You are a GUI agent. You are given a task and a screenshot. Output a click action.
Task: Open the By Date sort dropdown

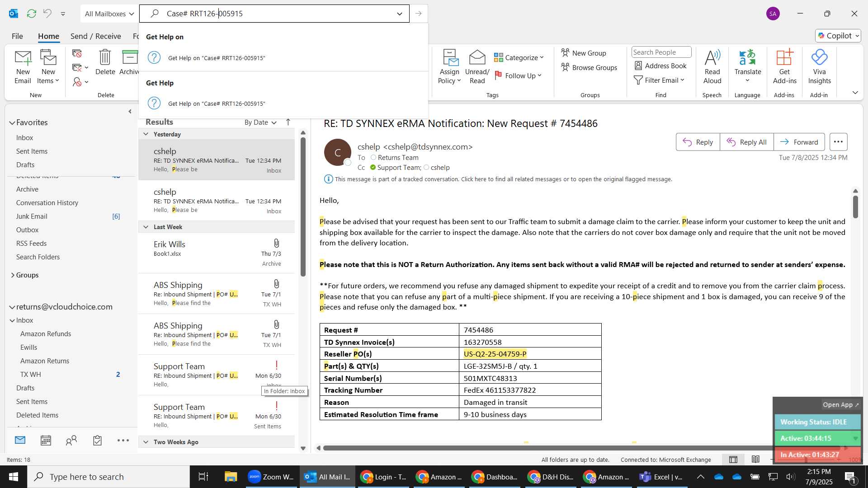[x=260, y=122]
